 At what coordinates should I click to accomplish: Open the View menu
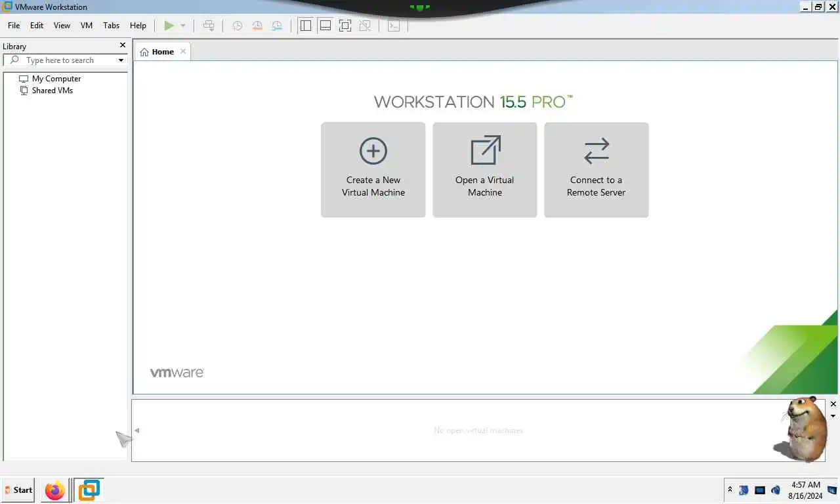(x=62, y=26)
